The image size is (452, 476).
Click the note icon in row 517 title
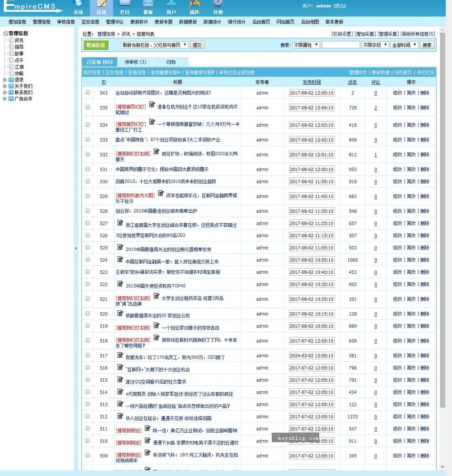click(120, 355)
